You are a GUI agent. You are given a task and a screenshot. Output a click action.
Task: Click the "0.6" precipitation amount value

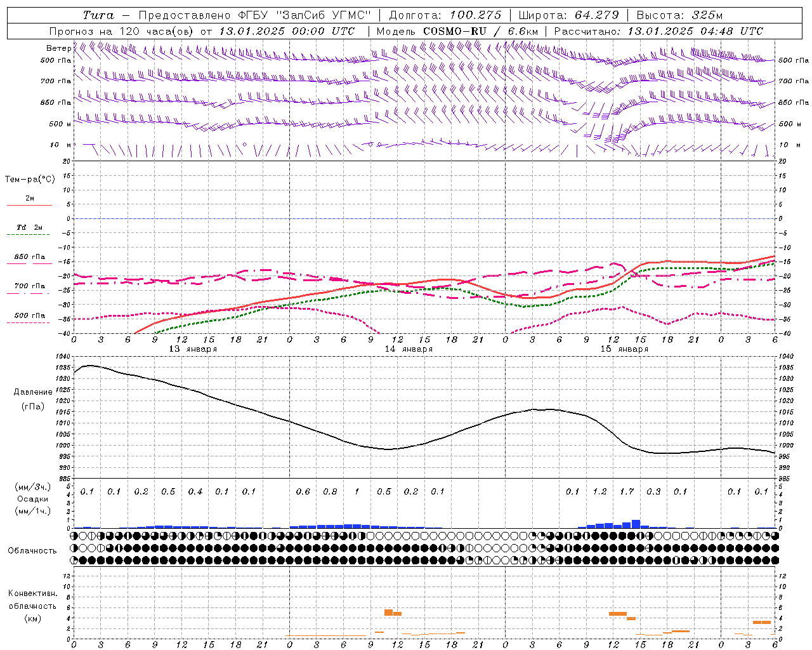click(x=303, y=491)
